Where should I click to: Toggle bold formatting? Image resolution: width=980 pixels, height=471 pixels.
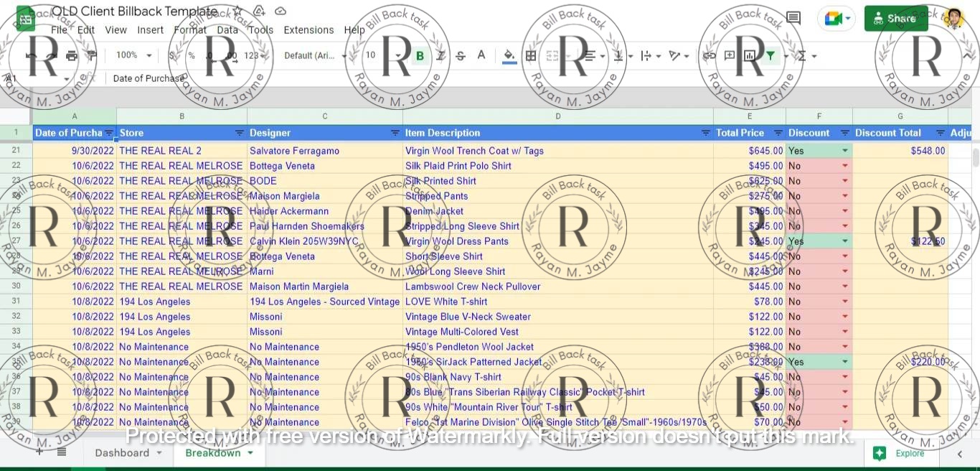[x=420, y=55]
